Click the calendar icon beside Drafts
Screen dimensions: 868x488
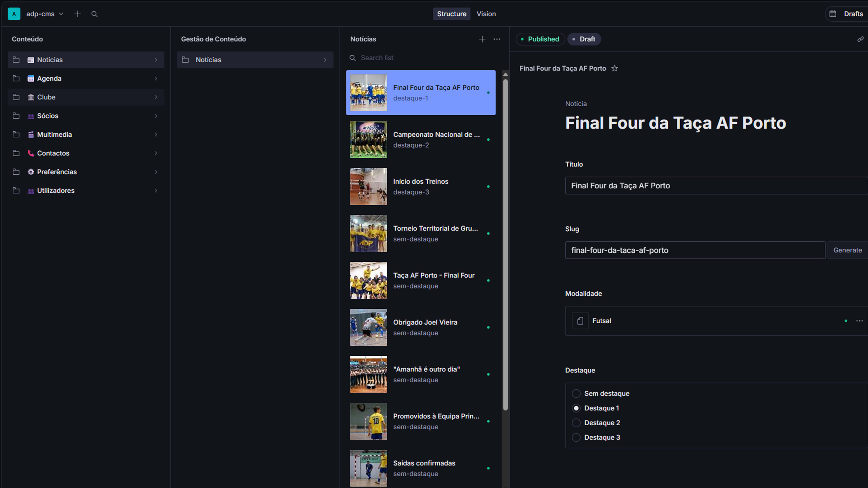(x=833, y=14)
